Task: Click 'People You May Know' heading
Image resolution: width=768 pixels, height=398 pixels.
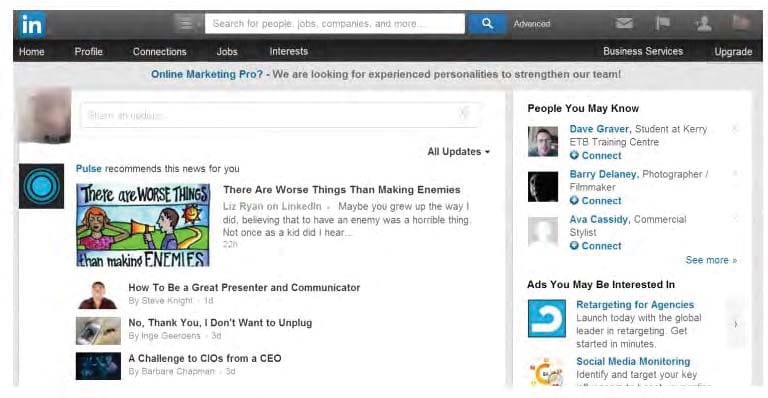Action: (x=583, y=108)
